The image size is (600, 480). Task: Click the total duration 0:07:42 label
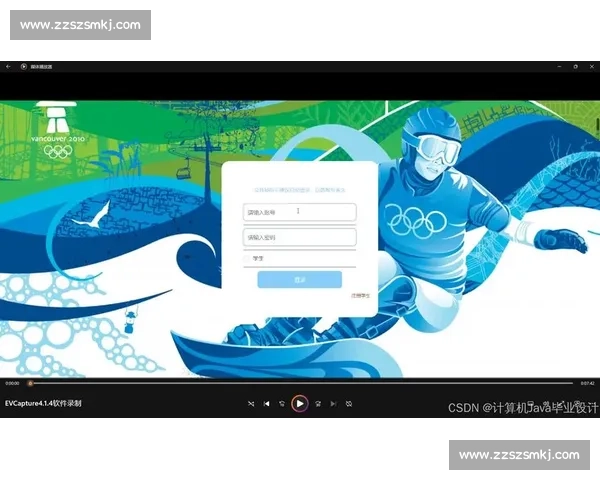(x=587, y=383)
